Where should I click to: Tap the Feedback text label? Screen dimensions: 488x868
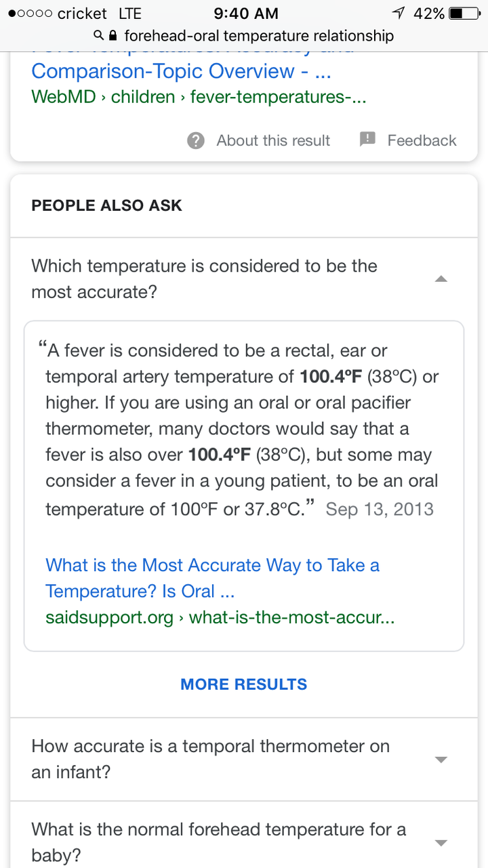(x=422, y=140)
